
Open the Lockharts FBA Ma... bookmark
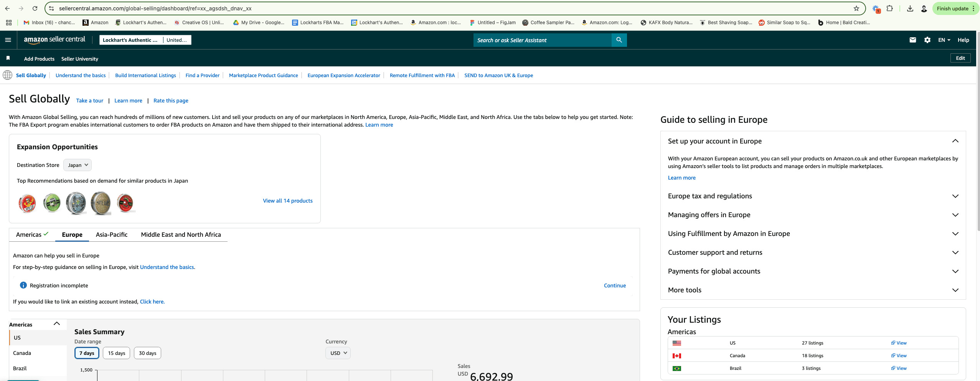click(318, 23)
